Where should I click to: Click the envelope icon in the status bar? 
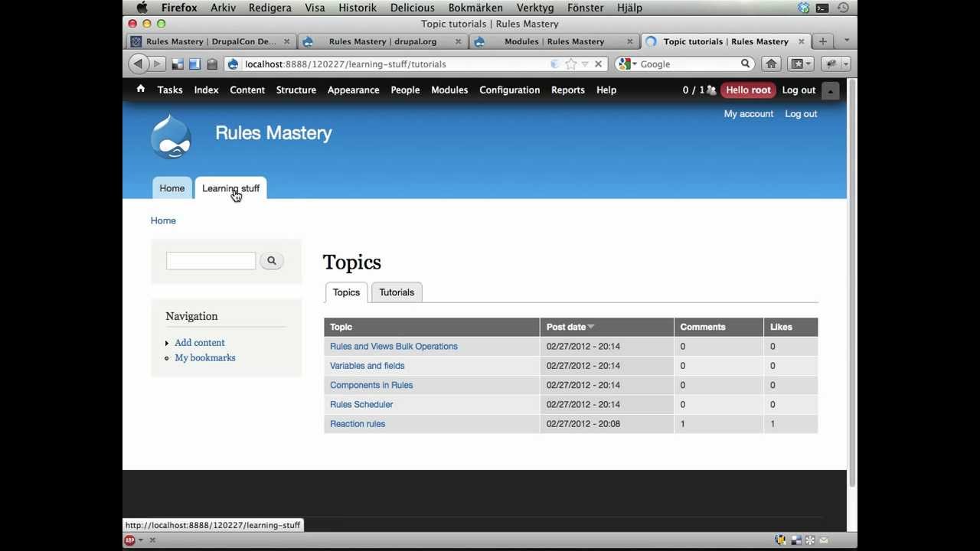point(824,540)
